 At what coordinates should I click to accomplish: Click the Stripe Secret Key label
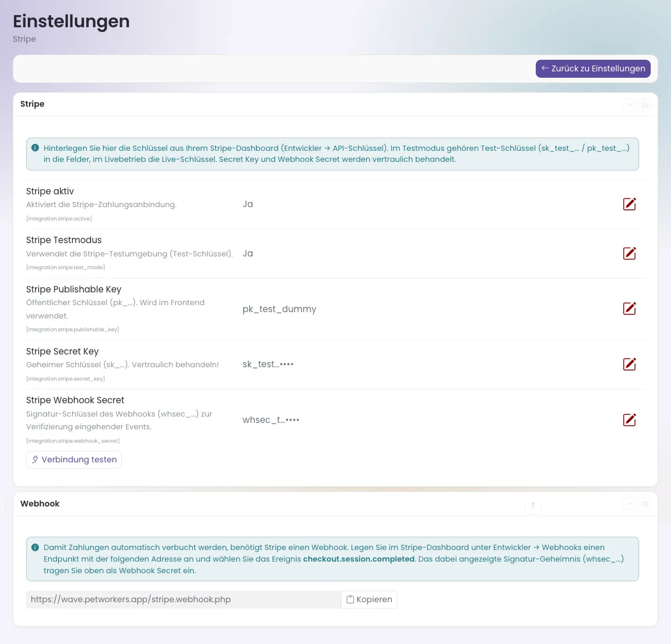pyautogui.click(x=63, y=352)
